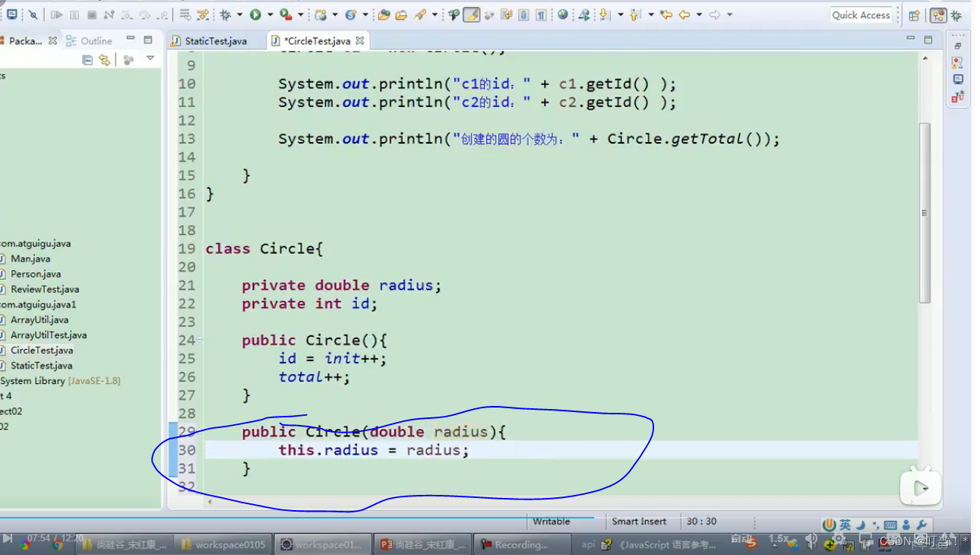The height and width of the screenshot is (555, 980).
Task: Click the editor vertical scrollbar
Action: 925,213
